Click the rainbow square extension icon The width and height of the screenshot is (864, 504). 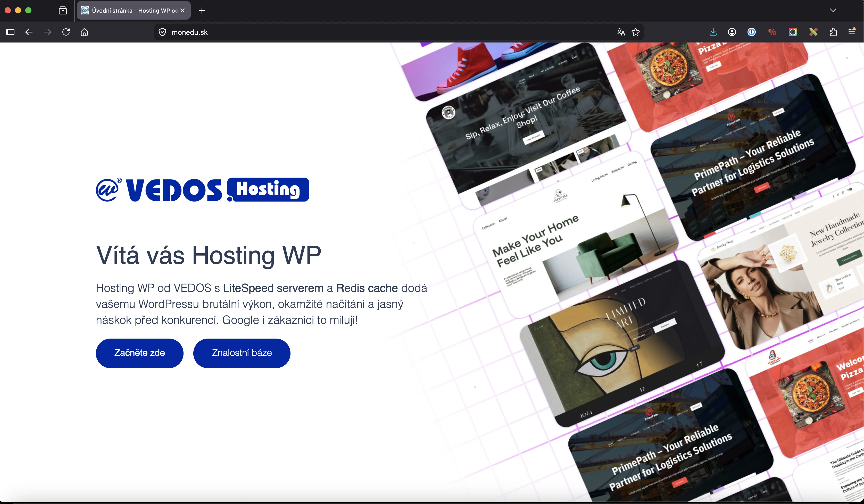pos(793,32)
